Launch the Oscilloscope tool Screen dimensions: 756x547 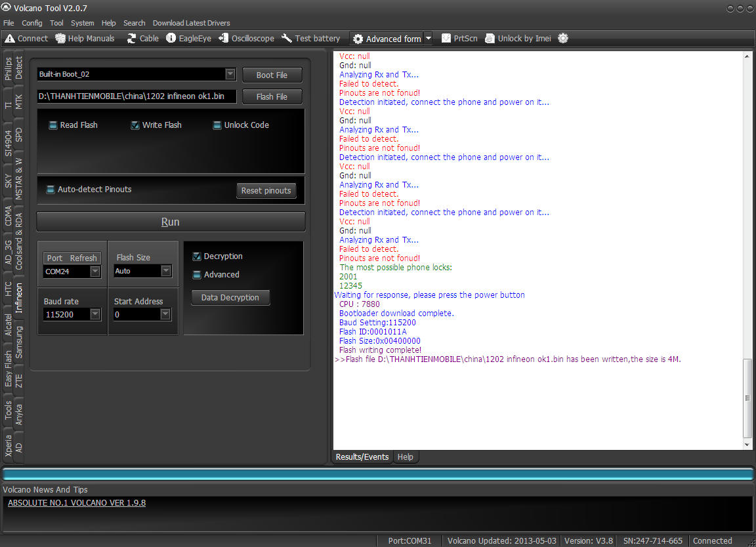coord(246,39)
